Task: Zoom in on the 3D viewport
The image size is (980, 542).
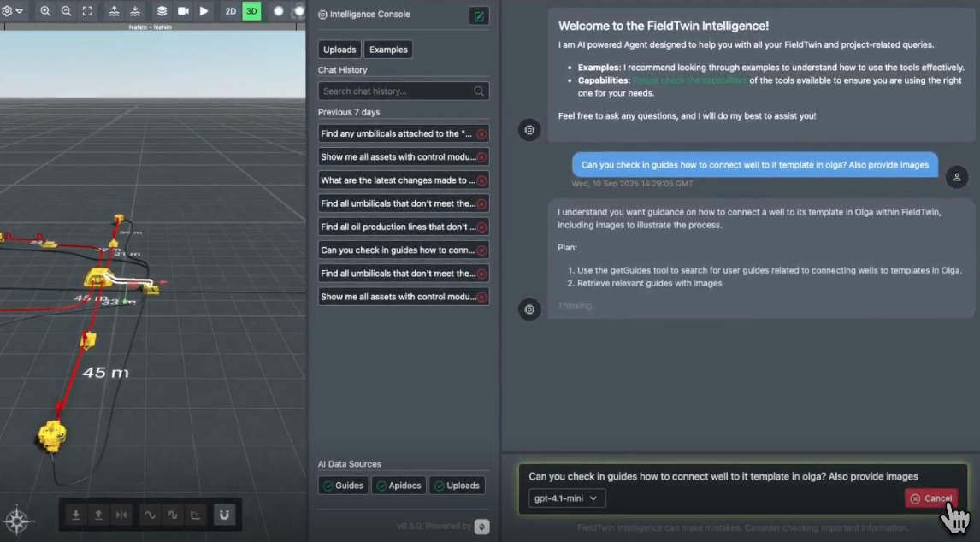Action: coord(45,11)
